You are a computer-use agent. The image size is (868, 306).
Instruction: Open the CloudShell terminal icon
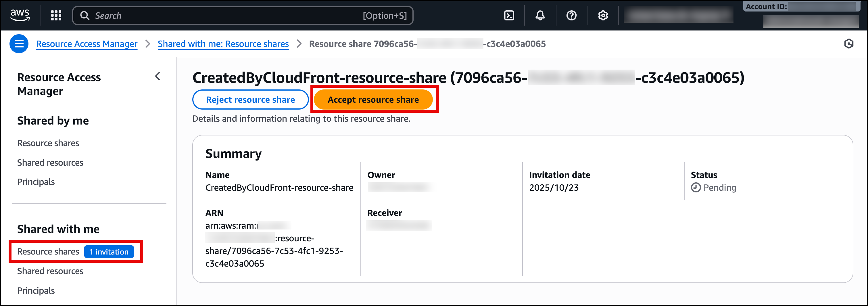(508, 16)
